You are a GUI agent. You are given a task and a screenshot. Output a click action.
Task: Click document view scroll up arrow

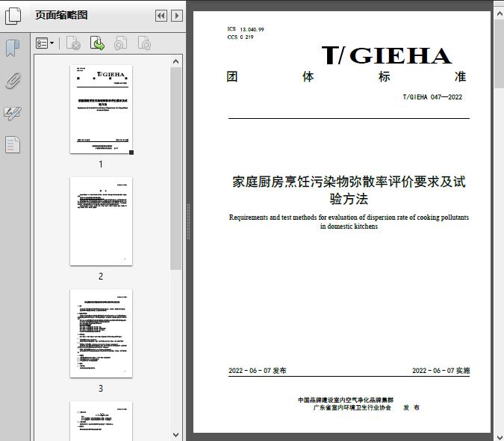(x=500, y=13)
